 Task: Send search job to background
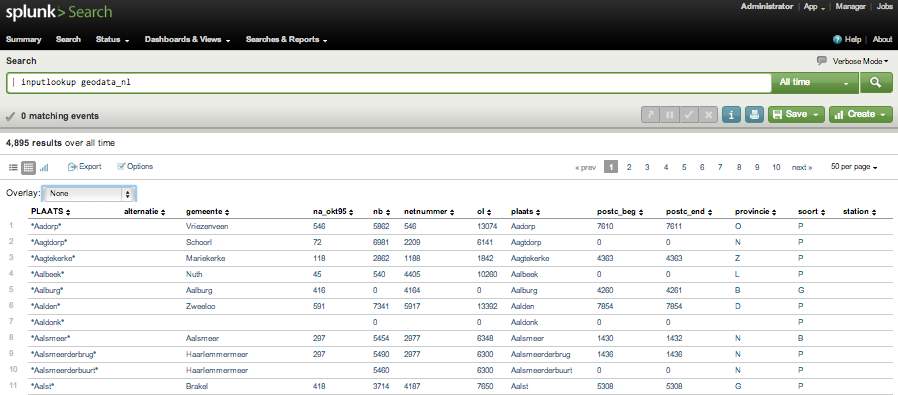click(x=650, y=114)
